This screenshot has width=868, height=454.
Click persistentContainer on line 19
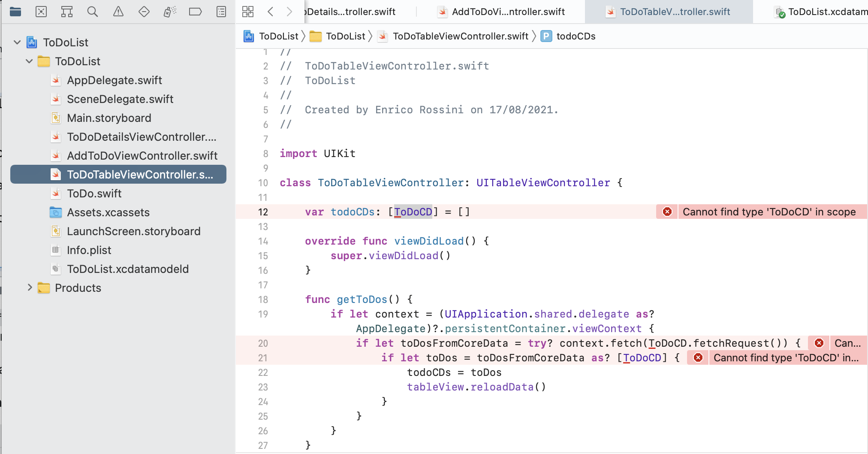(x=505, y=328)
